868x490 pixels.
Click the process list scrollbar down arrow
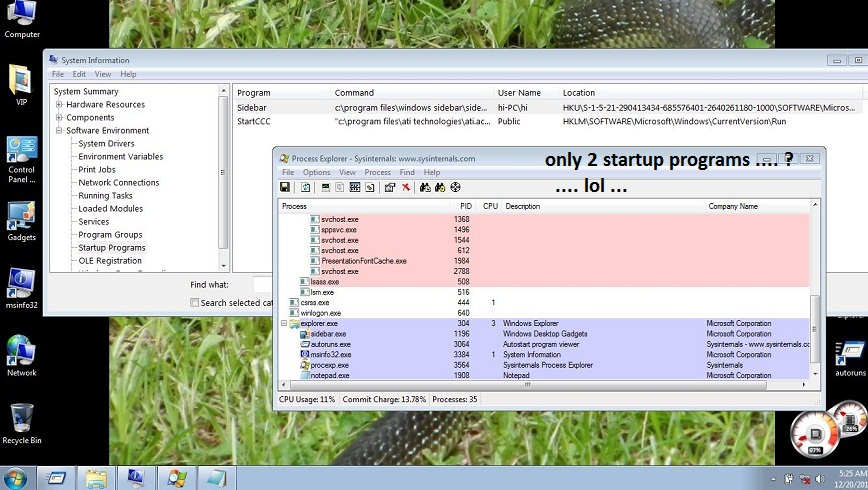tap(814, 374)
